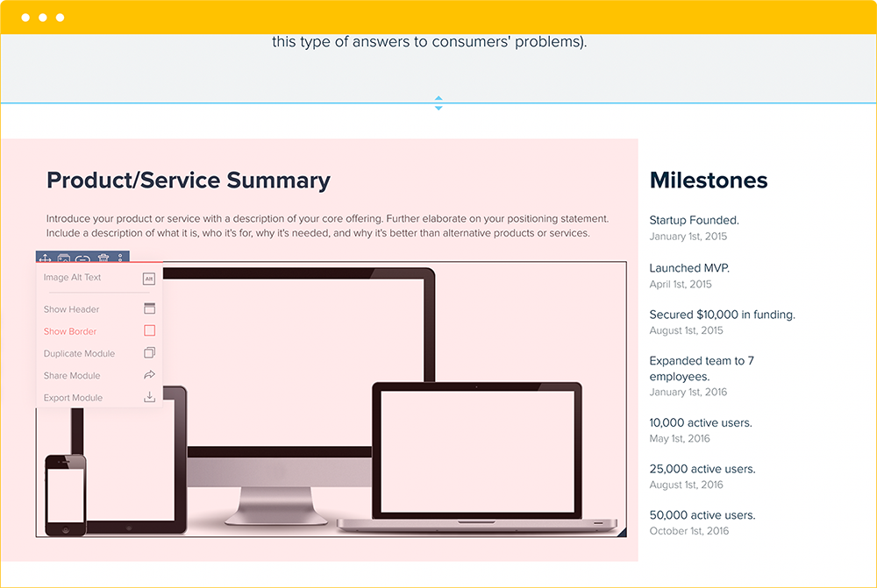Open image settings via the picture icon
This screenshot has height=588, width=877.
pos(64,259)
